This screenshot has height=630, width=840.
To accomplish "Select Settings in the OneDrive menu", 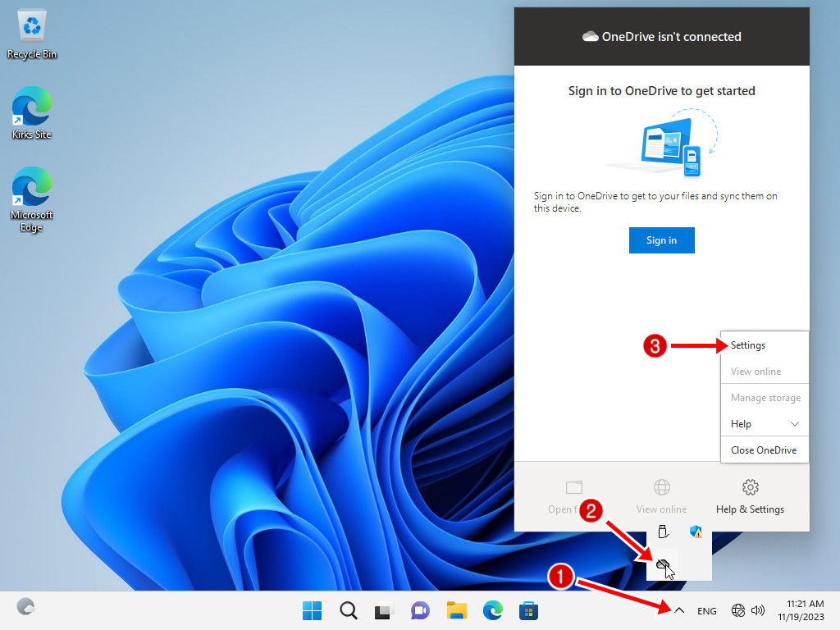I will 765,345.
